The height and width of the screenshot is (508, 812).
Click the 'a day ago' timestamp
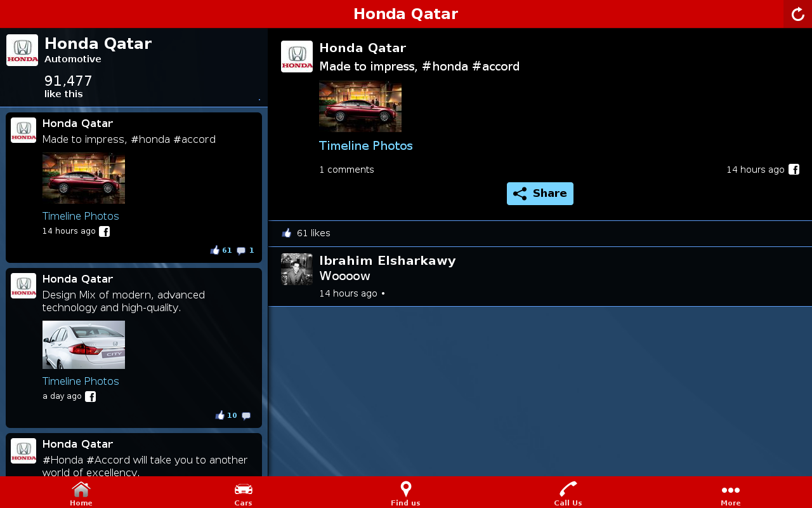pos(62,396)
